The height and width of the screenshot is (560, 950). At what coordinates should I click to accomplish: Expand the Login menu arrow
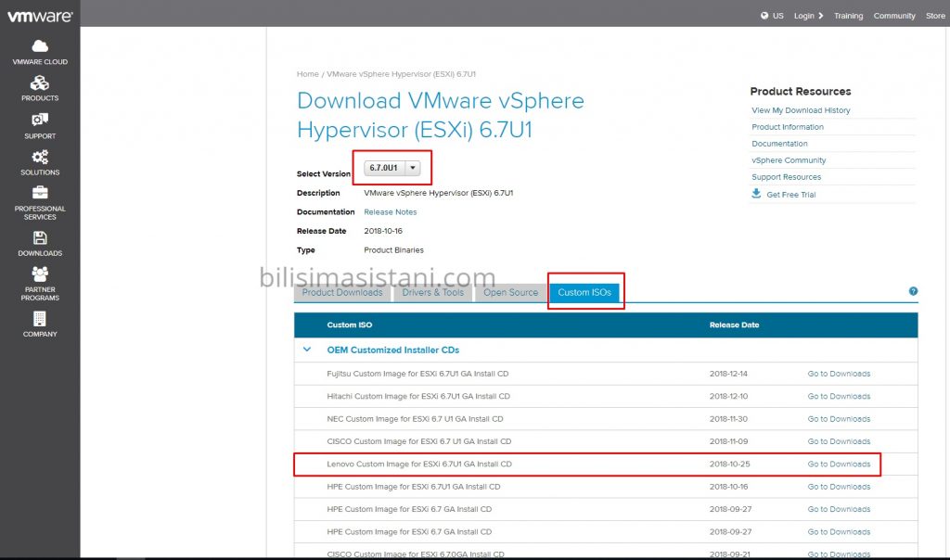(821, 16)
